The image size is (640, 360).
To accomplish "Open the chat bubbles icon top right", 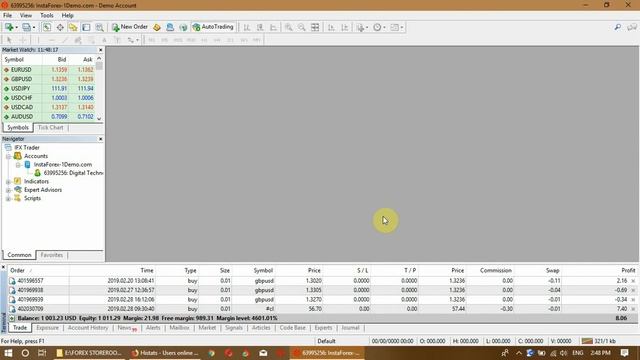I will (x=632, y=27).
